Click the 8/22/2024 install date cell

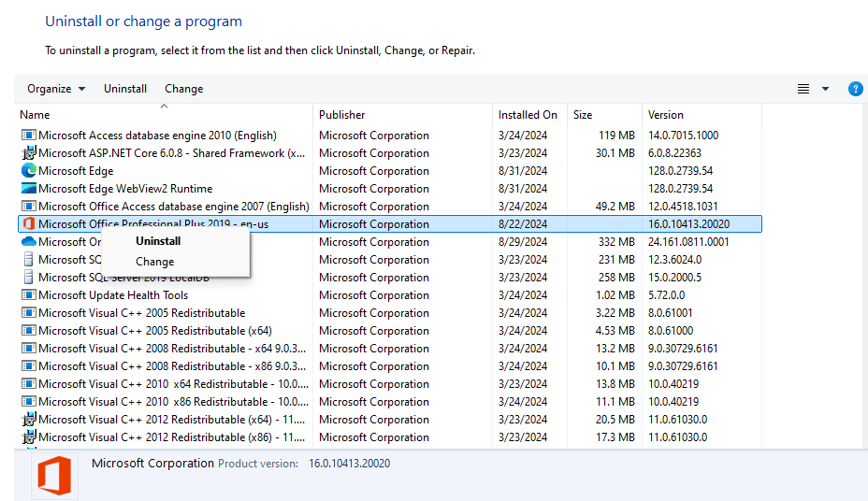tap(523, 223)
